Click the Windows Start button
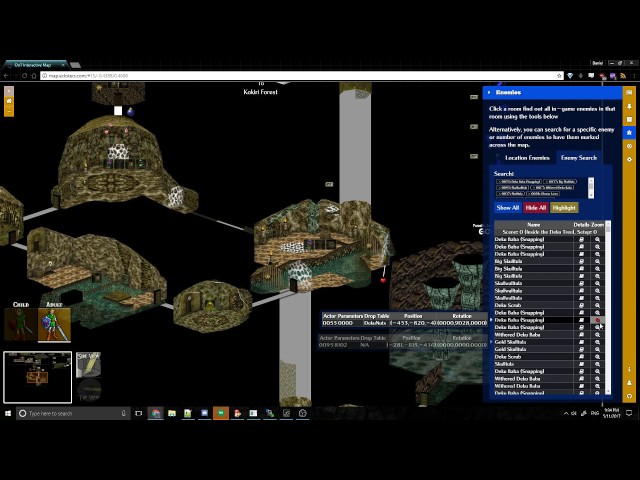The image size is (640, 480). [x=8, y=413]
